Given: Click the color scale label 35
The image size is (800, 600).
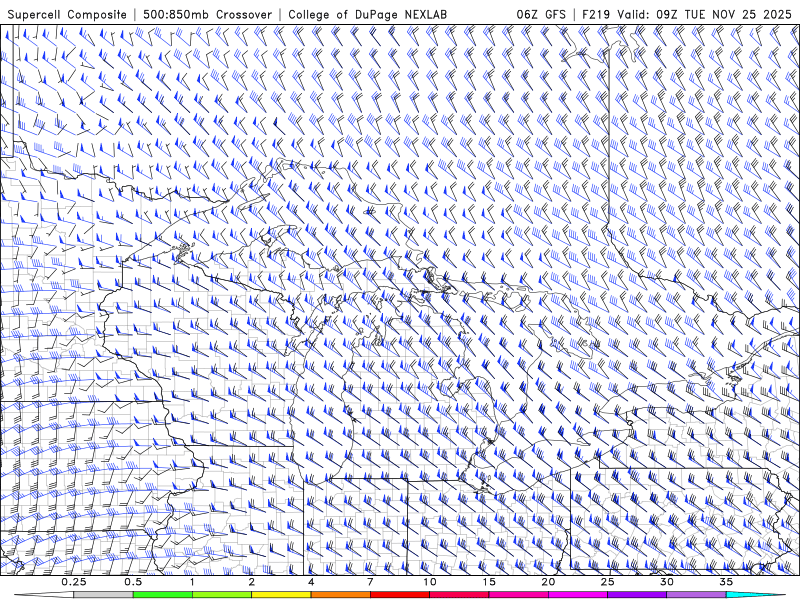Looking at the screenshot, I should click(x=726, y=582).
